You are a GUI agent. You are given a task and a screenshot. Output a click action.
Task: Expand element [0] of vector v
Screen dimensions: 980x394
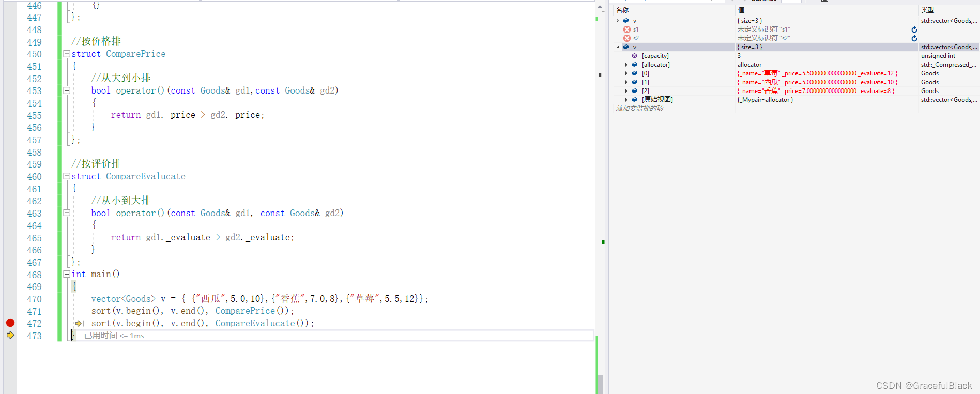[x=626, y=73]
